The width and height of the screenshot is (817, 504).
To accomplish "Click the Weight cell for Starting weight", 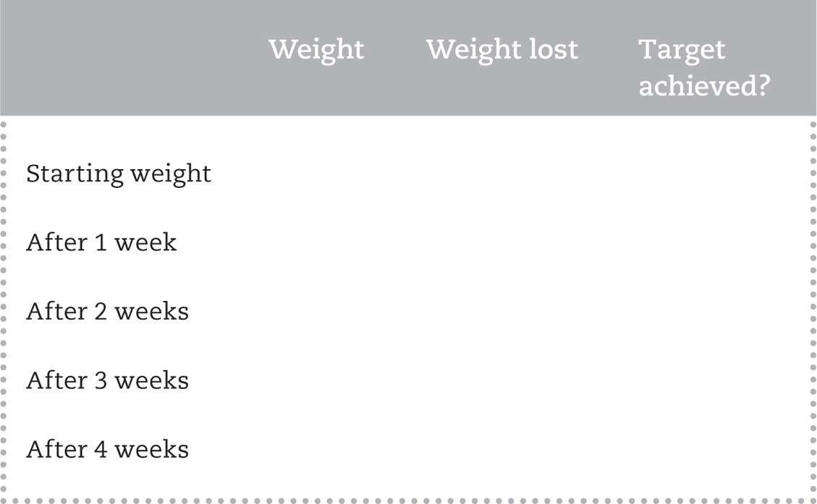I will click(x=316, y=174).
